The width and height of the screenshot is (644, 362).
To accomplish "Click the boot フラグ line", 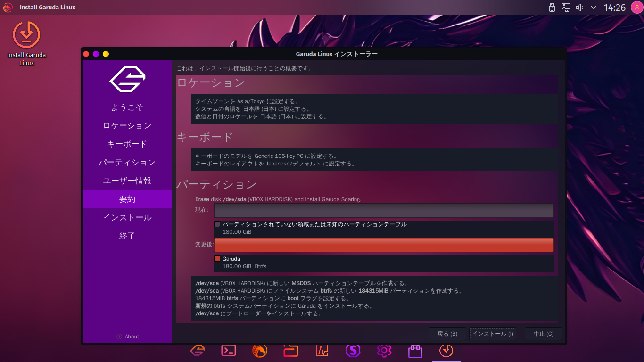I will (x=272, y=298).
